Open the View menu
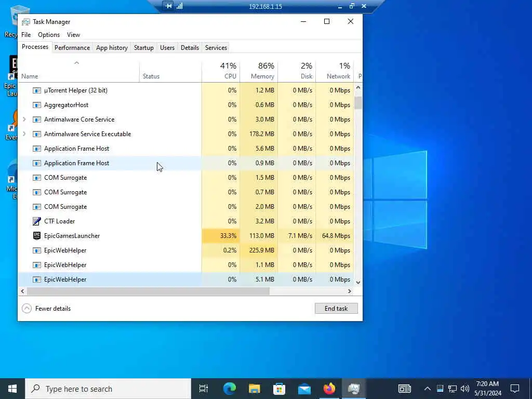532x399 pixels. (73, 35)
